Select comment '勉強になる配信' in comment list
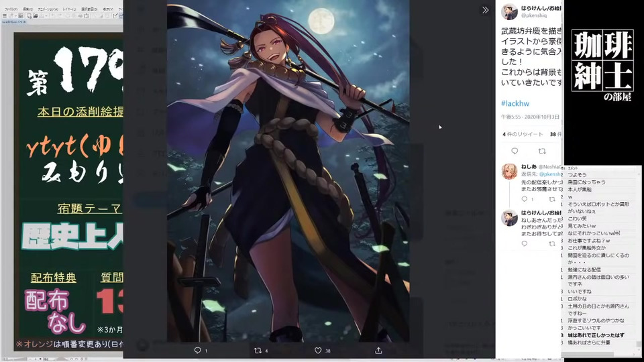644x362 pixels. click(584, 270)
